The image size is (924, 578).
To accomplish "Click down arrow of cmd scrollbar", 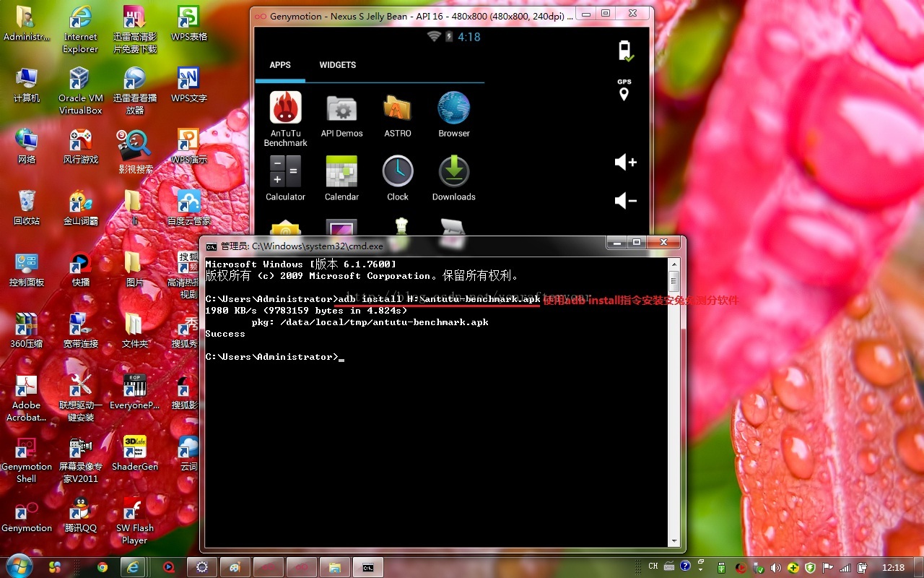I will click(674, 540).
